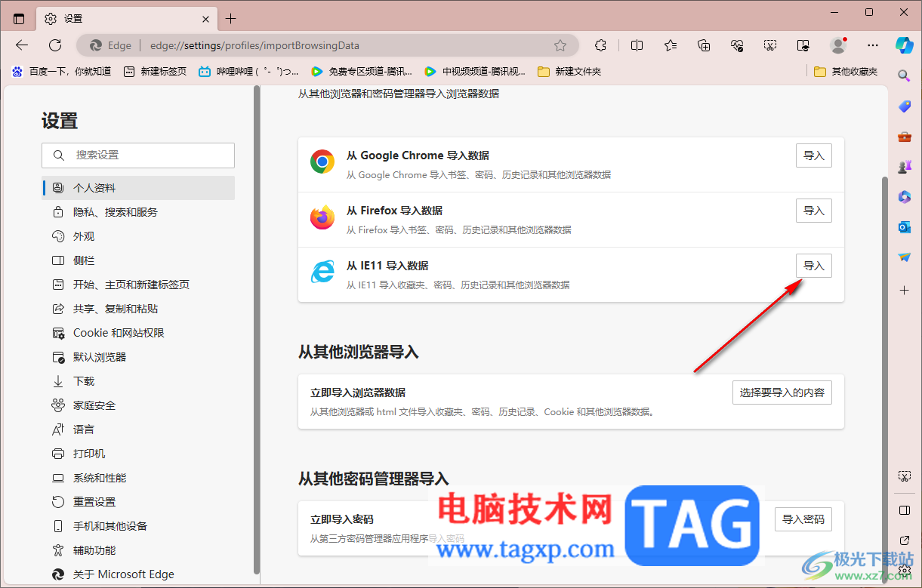Add this page to Collections
922x588 pixels.
704,45
